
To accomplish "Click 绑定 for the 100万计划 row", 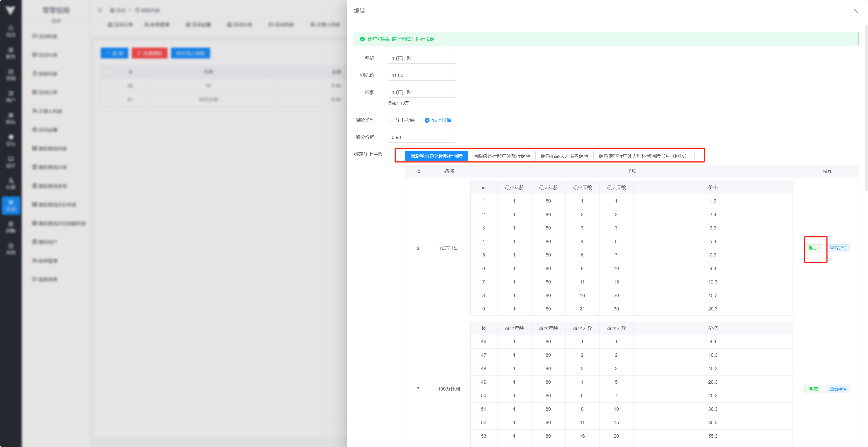I will click(813, 389).
